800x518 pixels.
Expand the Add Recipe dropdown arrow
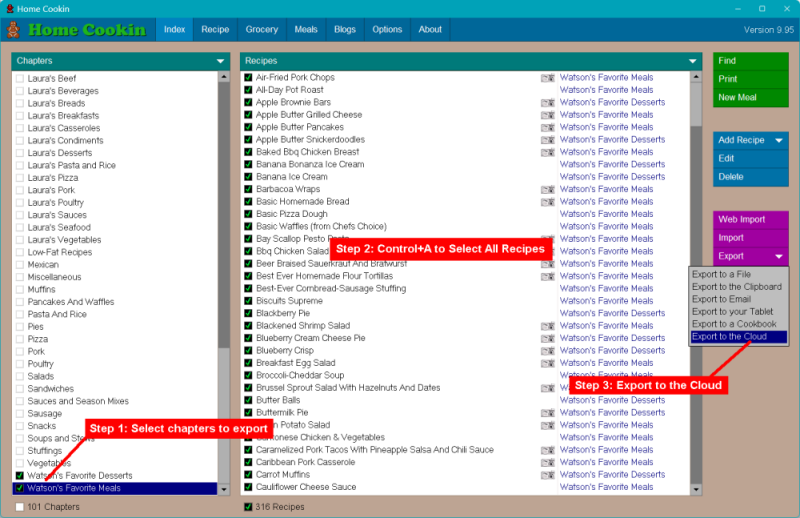(779, 140)
